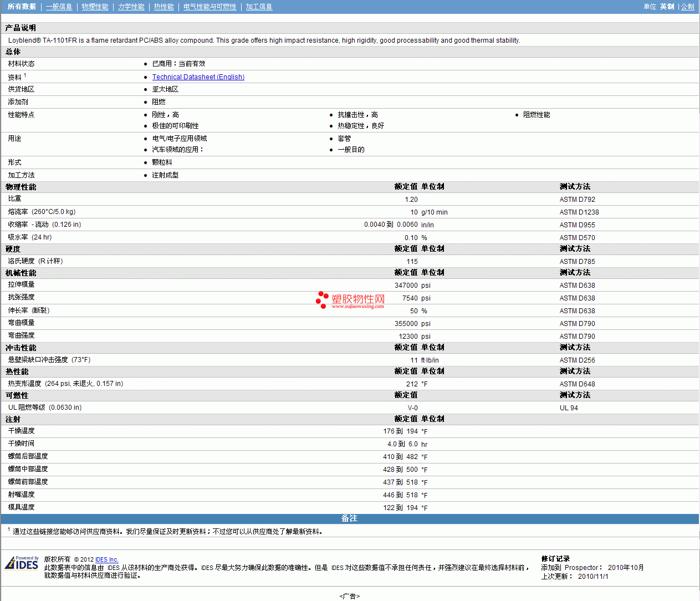
Task: Click the Powered by IDES logo
Action: 22,563
